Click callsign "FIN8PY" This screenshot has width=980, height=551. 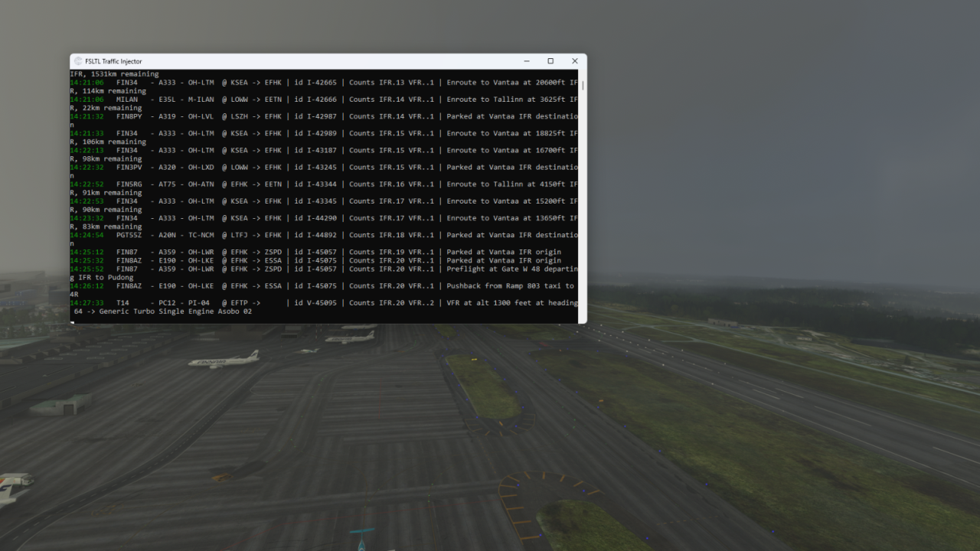(x=129, y=116)
